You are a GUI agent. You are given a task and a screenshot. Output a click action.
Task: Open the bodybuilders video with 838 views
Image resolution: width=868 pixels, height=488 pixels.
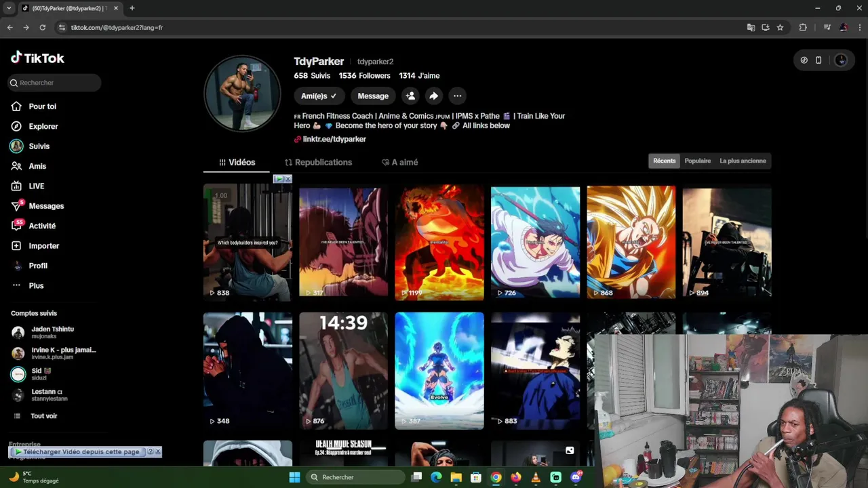tap(248, 243)
